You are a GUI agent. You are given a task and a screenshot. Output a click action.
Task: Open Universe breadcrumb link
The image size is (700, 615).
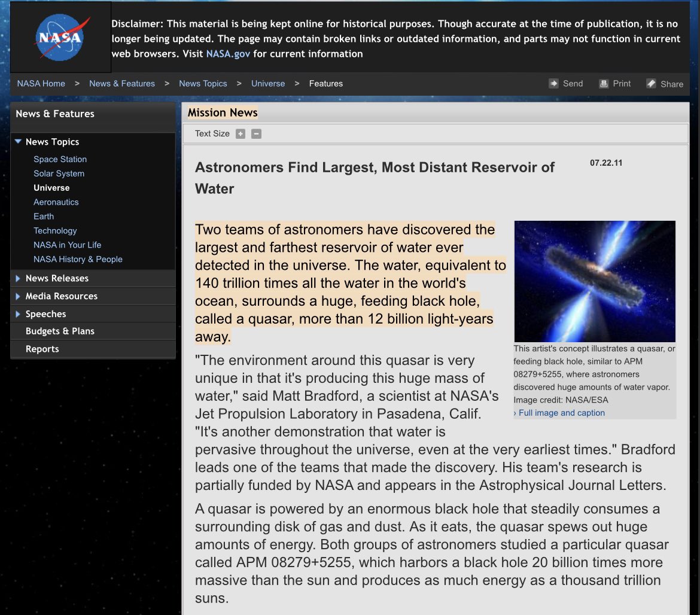268,84
